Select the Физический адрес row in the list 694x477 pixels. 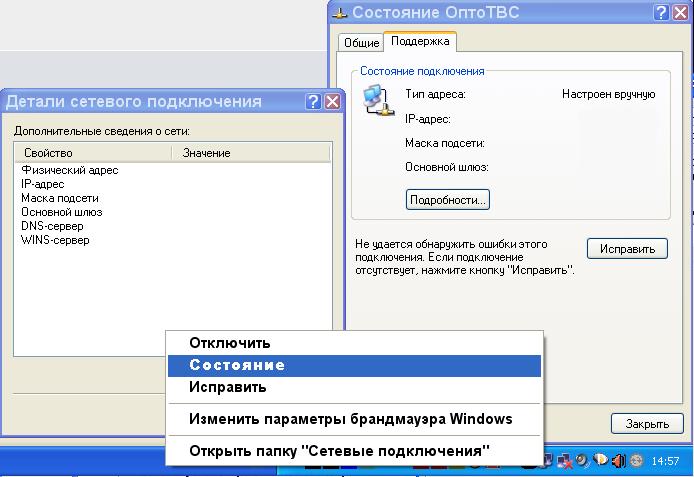(69, 171)
